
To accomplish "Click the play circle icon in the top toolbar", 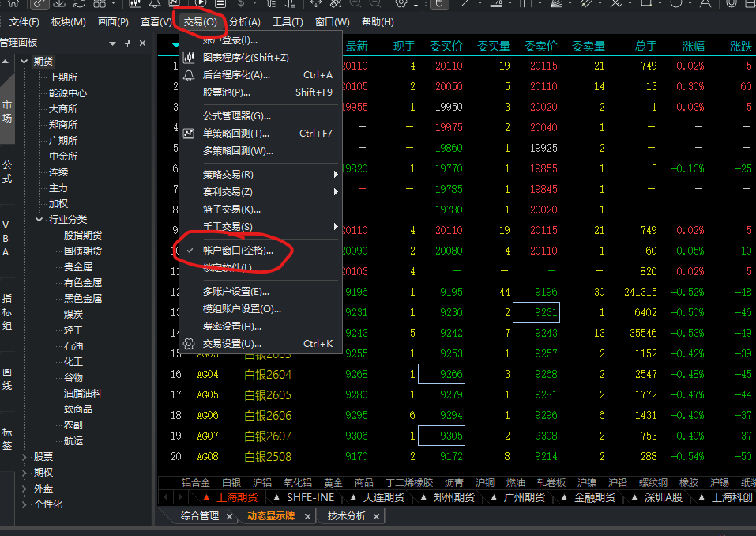I will point(200,3).
